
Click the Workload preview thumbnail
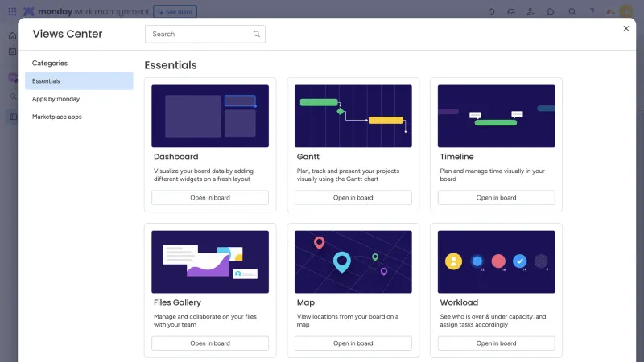pos(496,262)
